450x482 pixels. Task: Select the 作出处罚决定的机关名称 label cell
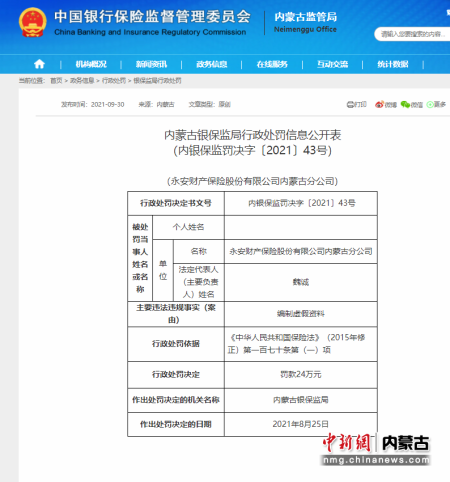[x=176, y=400]
